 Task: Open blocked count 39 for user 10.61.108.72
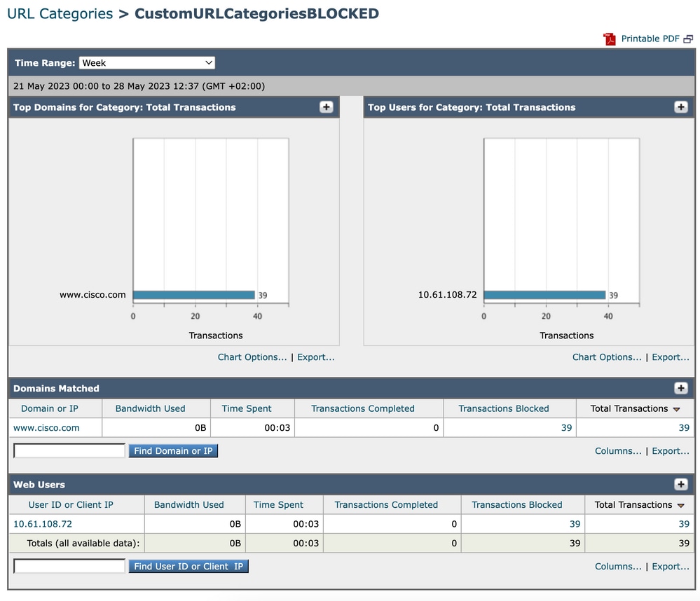click(x=575, y=524)
